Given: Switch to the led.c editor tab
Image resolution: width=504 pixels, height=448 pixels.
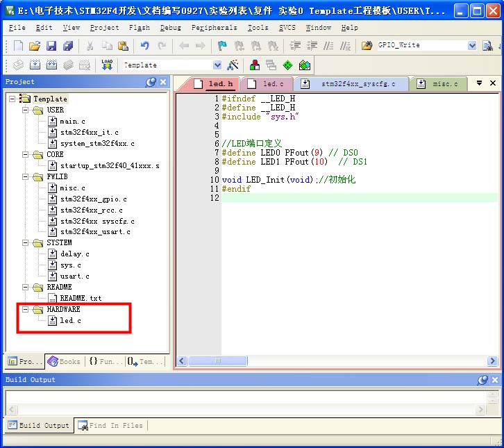Looking at the screenshot, I should click(x=267, y=84).
